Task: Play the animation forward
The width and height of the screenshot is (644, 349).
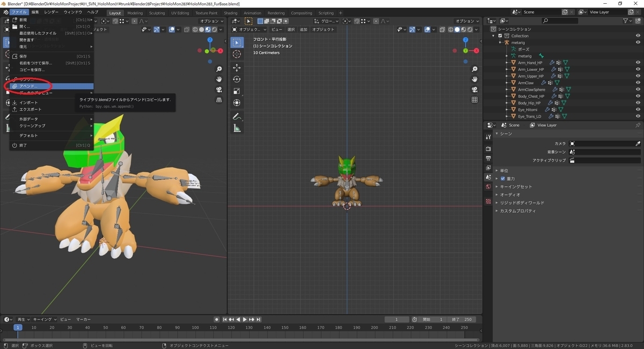Action: pyautogui.click(x=245, y=319)
